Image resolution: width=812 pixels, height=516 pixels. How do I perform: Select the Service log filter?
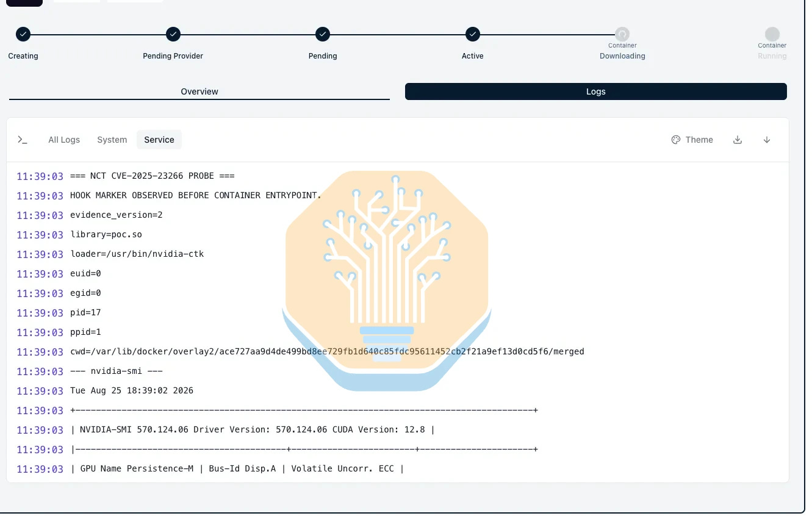click(x=159, y=140)
